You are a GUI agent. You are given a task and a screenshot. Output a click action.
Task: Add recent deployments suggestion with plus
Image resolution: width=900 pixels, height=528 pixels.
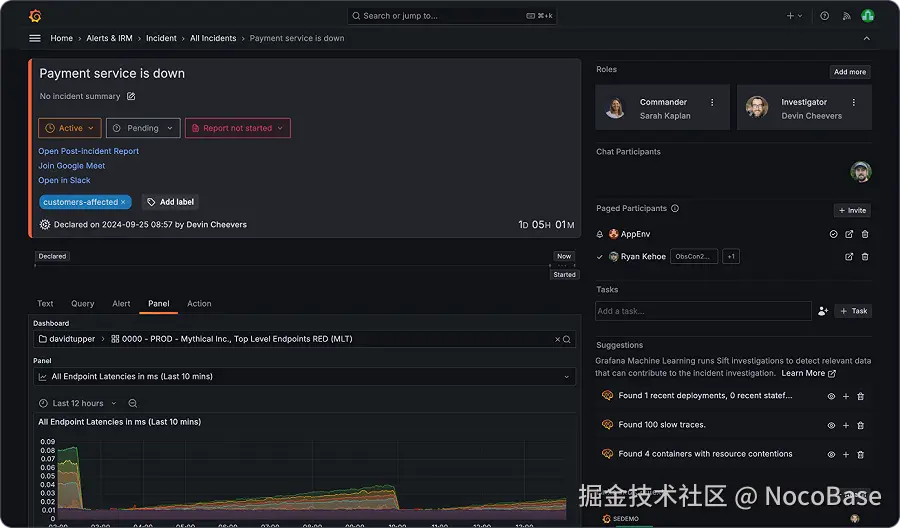[x=845, y=397]
